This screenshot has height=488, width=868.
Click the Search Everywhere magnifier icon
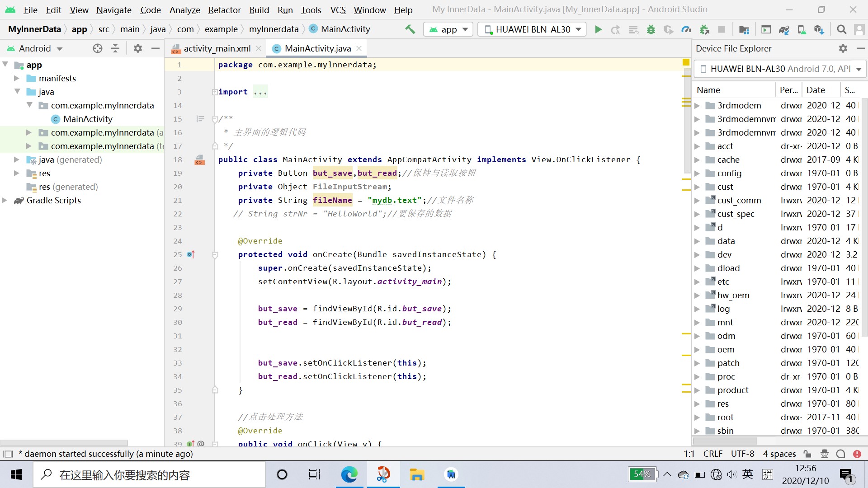pyautogui.click(x=841, y=29)
